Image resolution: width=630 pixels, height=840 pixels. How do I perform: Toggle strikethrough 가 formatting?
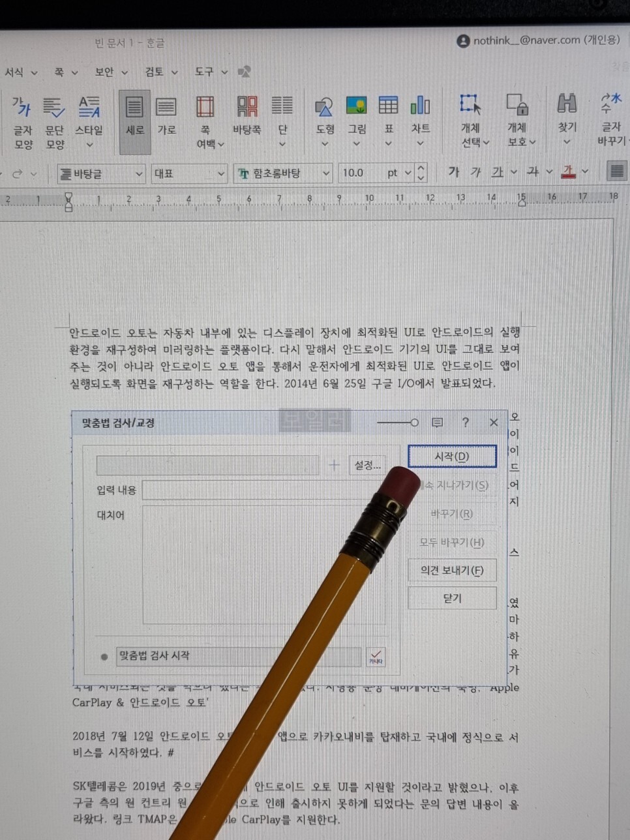[x=533, y=172]
